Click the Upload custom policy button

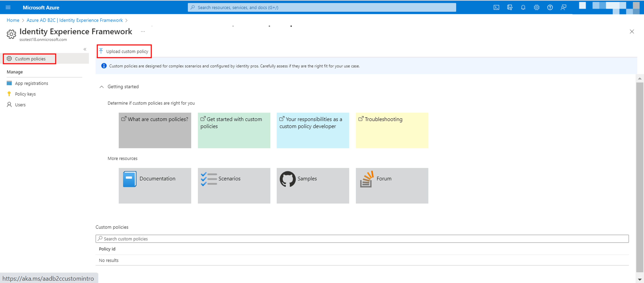124,51
